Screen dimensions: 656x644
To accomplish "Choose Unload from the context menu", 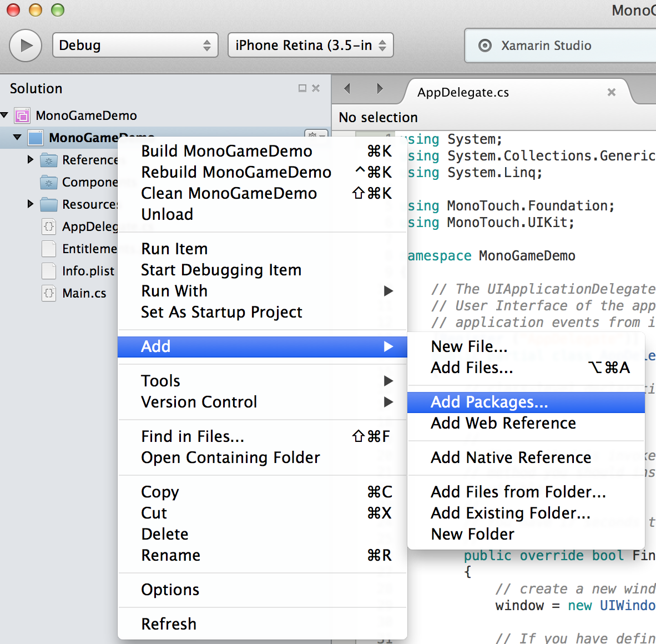I will (x=263, y=214).
